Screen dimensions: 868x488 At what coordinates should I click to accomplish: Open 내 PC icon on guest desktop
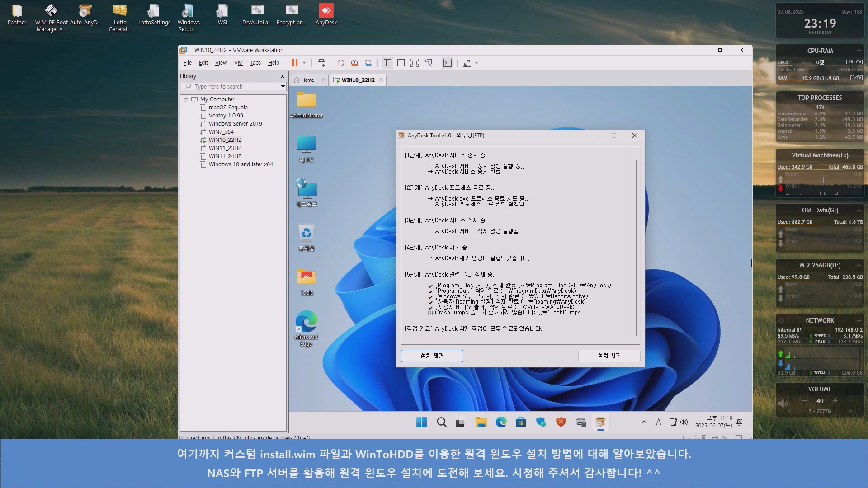[x=307, y=149]
